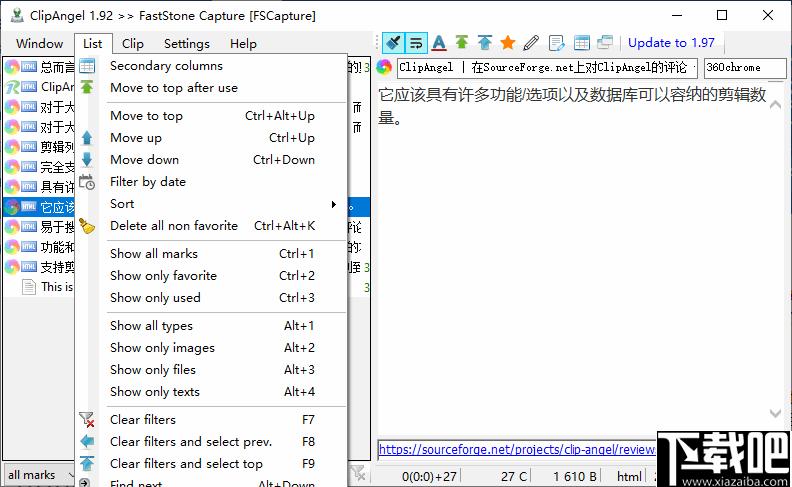Choose Filter by date calendar item

[x=211, y=181]
